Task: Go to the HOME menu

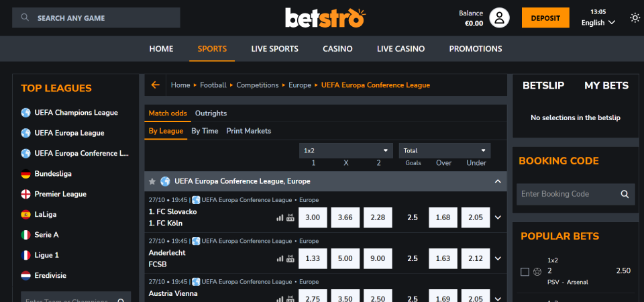Action: [x=162, y=49]
